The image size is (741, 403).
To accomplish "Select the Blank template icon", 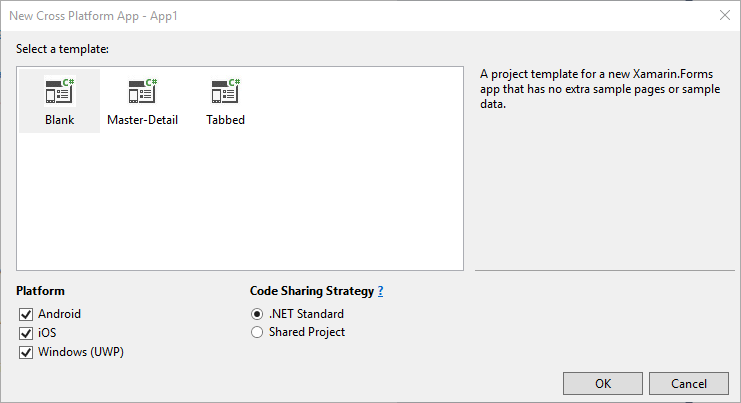I will [x=59, y=92].
